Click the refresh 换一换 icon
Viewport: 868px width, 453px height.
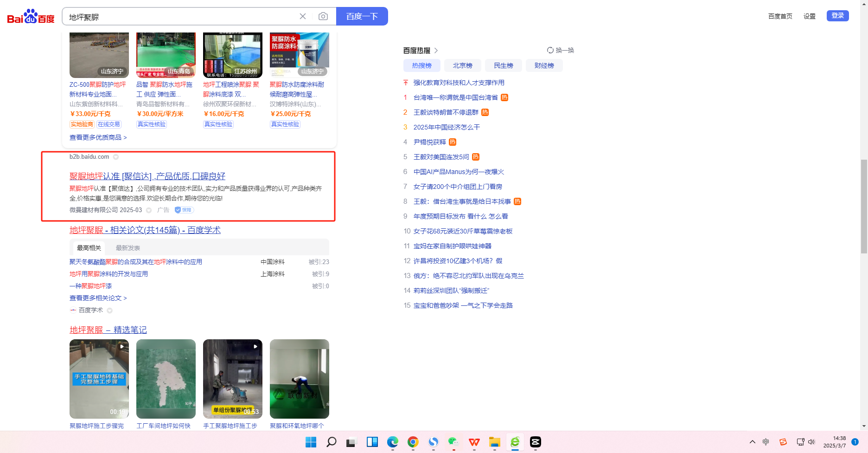point(550,50)
